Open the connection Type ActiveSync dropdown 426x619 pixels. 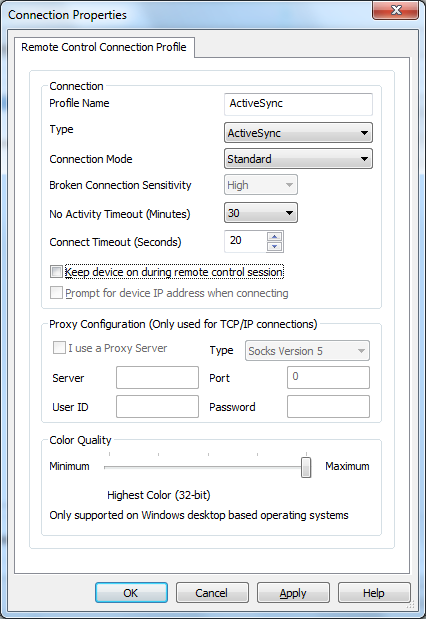(x=298, y=133)
